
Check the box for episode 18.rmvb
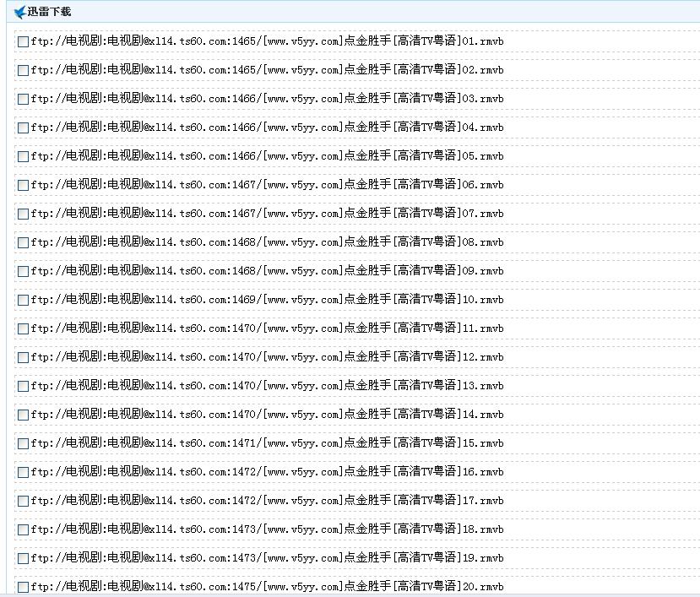click(23, 530)
